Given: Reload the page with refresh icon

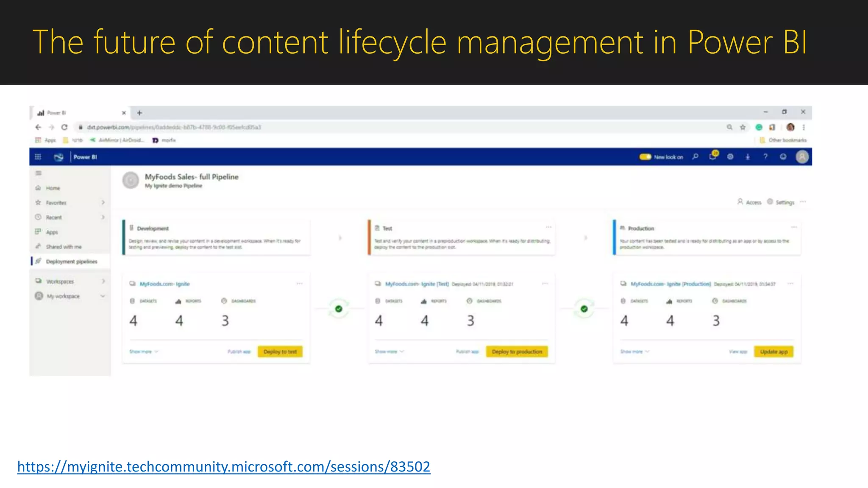Looking at the screenshot, I should pos(64,127).
